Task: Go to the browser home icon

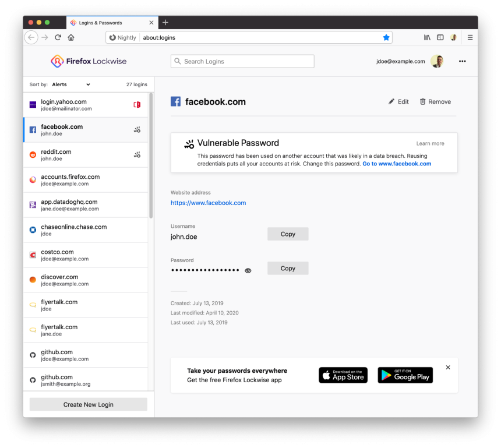Action: [71, 37]
